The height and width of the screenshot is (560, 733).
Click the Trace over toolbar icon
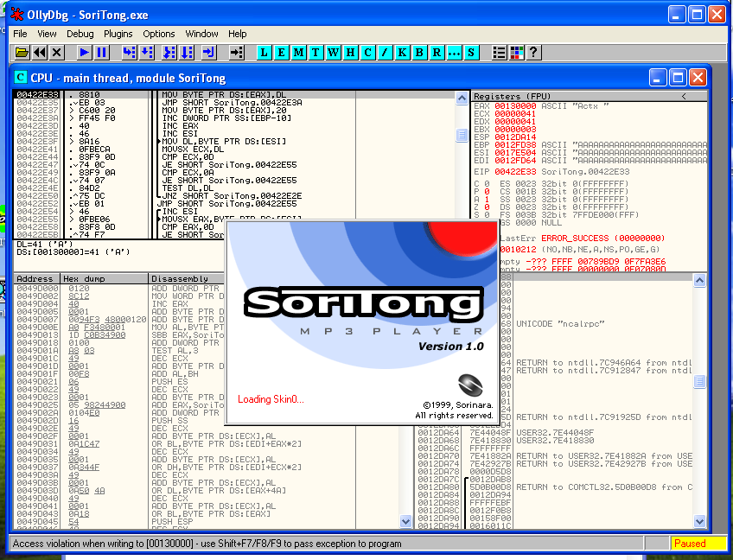pyautogui.click(x=187, y=52)
